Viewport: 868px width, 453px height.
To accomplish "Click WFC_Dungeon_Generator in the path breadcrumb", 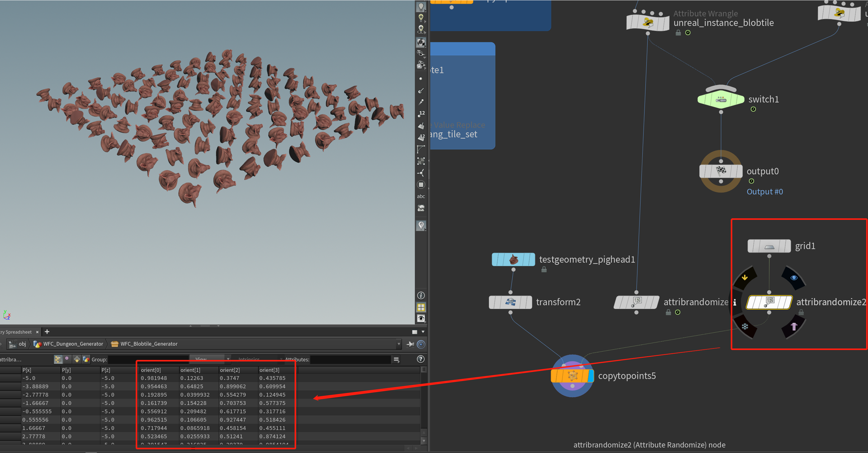I will 73,344.
